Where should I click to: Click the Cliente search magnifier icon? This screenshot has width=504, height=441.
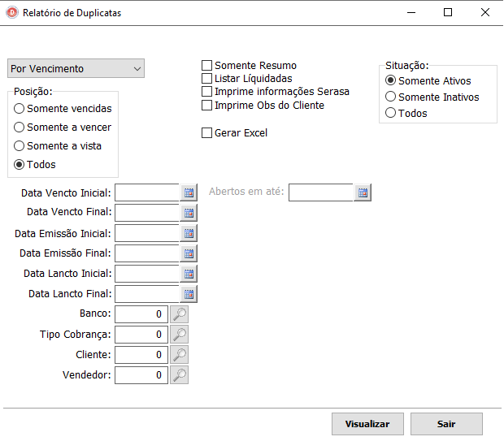coord(179,355)
